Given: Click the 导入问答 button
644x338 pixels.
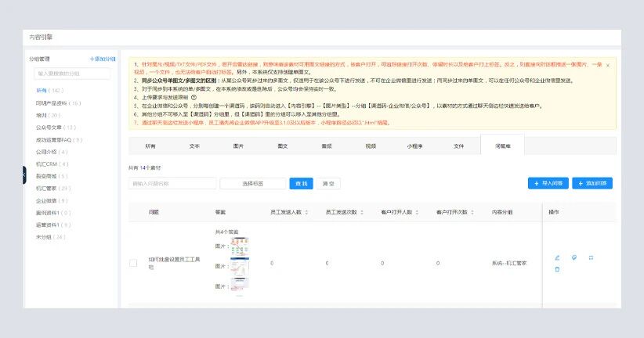Looking at the screenshot, I should pyautogui.click(x=548, y=183).
